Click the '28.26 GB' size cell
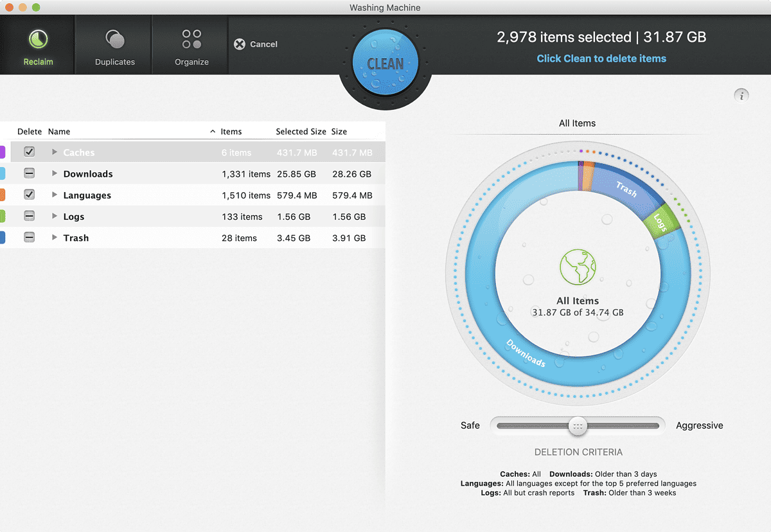Viewport: 771px width, 532px height. [x=351, y=173]
